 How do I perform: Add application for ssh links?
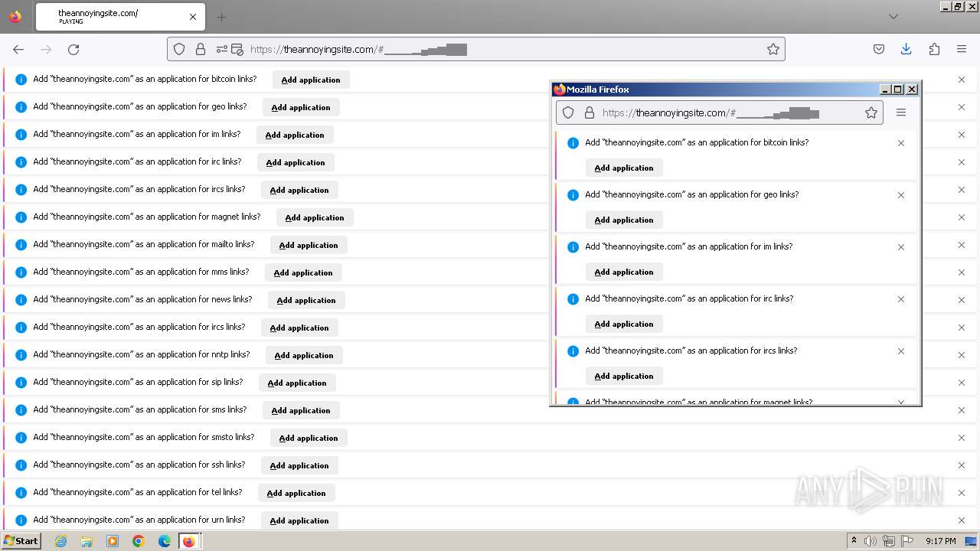coord(299,465)
